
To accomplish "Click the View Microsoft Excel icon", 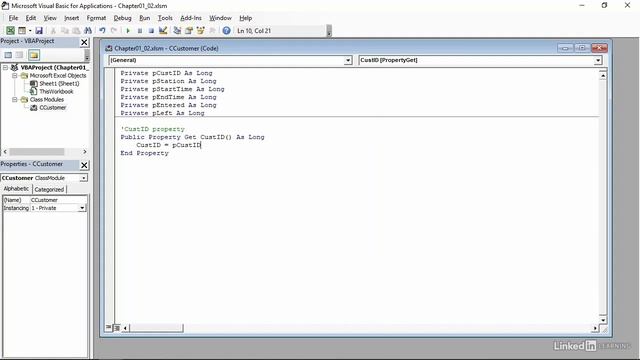I will pos(10,31).
